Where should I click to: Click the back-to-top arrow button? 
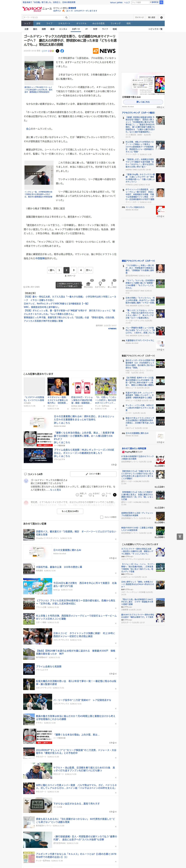pos(180,537)
